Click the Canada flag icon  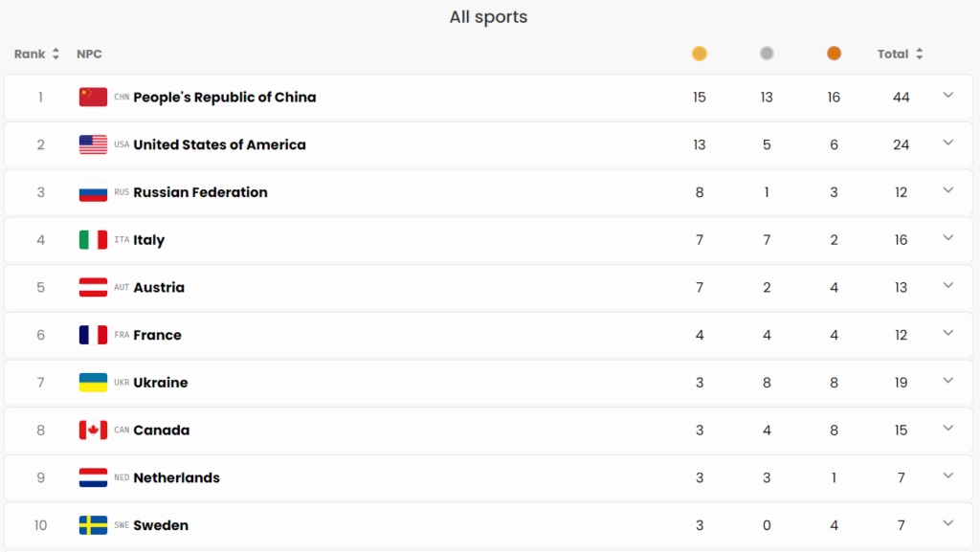coord(93,431)
